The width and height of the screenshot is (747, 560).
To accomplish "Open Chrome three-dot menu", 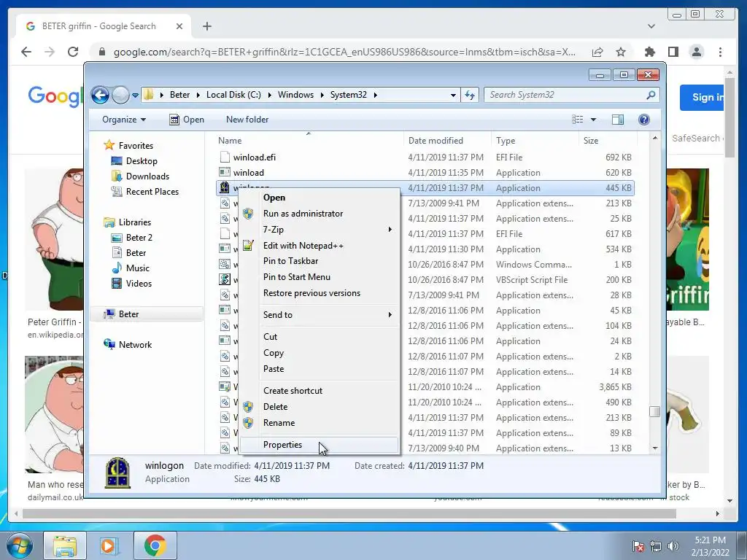I will point(720,52).
